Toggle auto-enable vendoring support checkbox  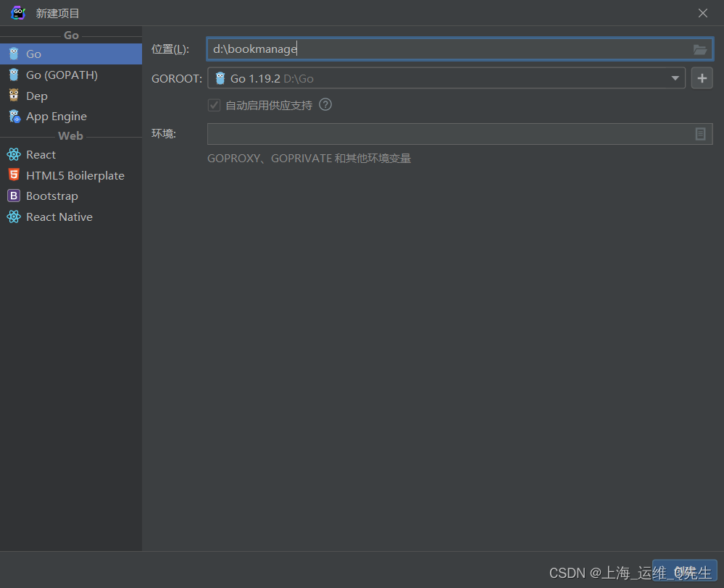click(x=214, y=105)
